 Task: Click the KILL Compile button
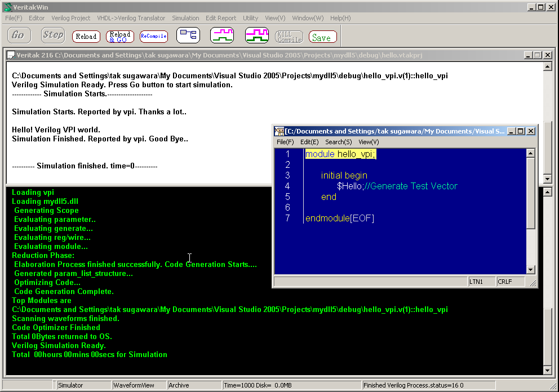289,37
